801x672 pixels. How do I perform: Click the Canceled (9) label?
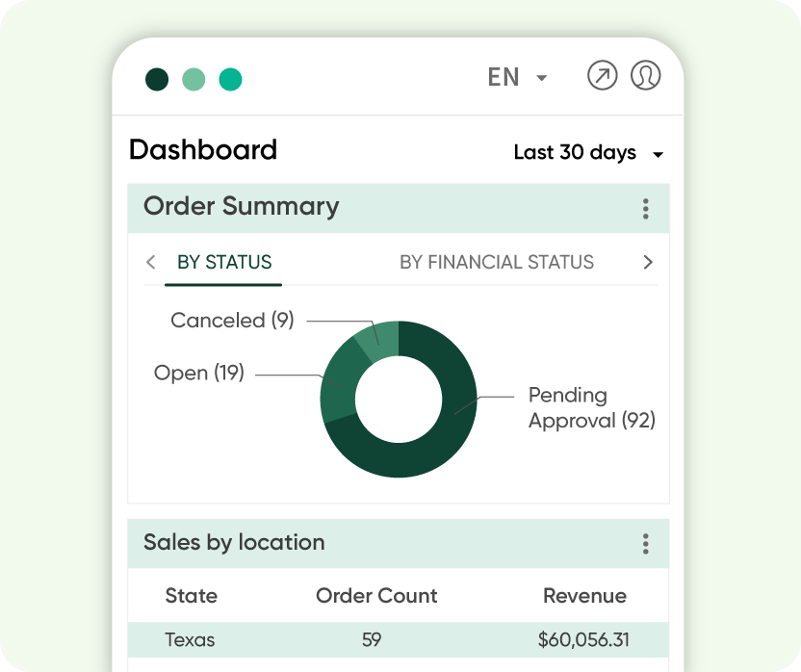point(231,321)
